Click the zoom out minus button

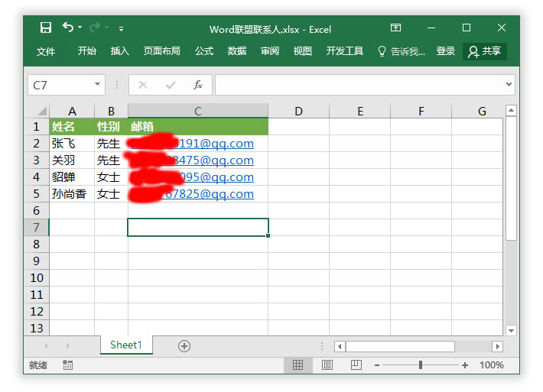point(377,365)
